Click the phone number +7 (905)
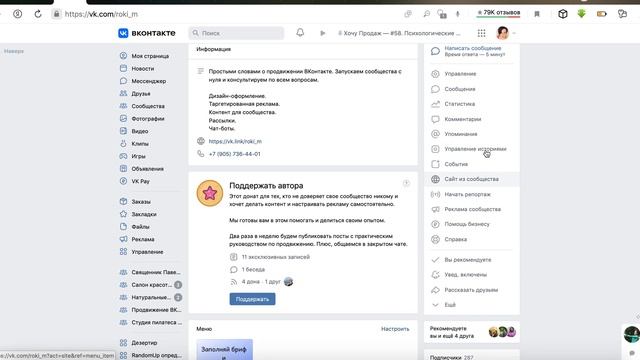Screen dimensions: 640x360 point(234,154)
